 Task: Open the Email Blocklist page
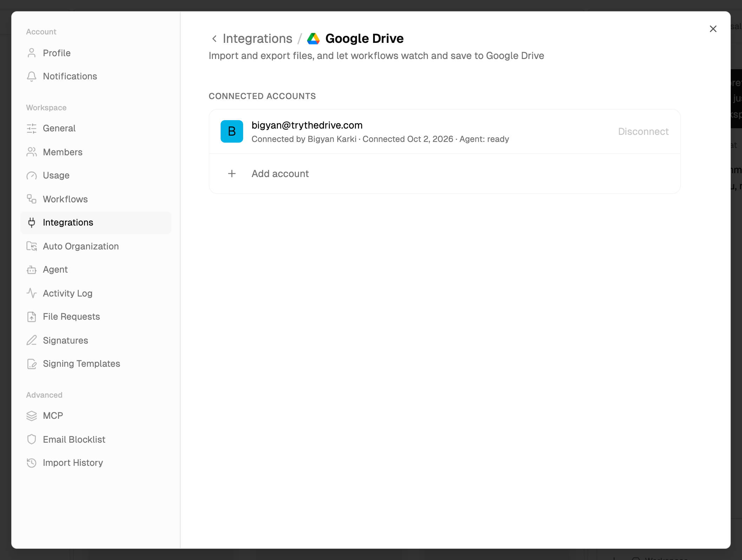(x=96, y=439)
